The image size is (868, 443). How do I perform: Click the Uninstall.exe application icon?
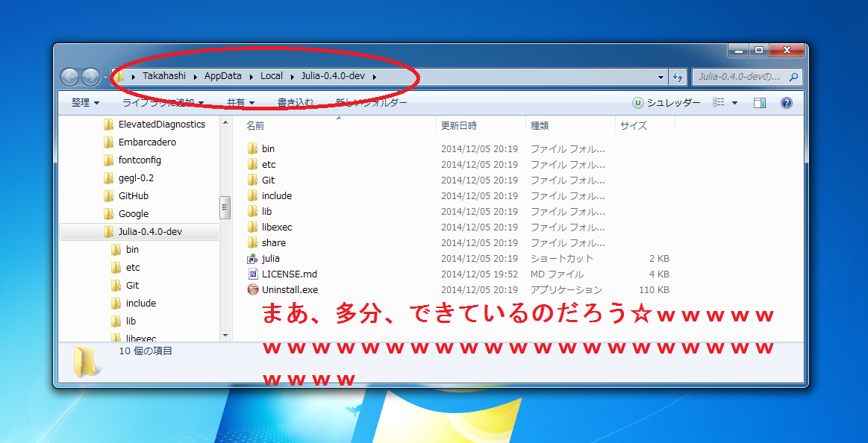(x=252, y=289)
